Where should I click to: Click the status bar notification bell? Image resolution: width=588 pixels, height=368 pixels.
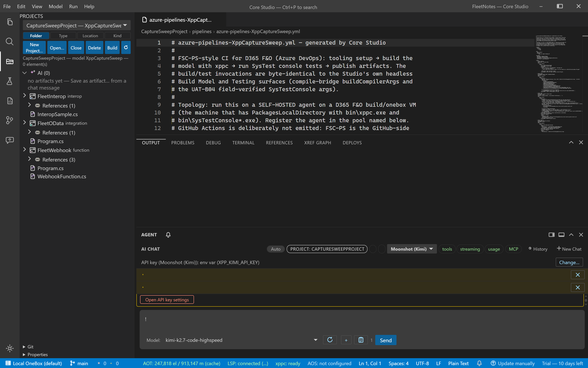(479, 363)
